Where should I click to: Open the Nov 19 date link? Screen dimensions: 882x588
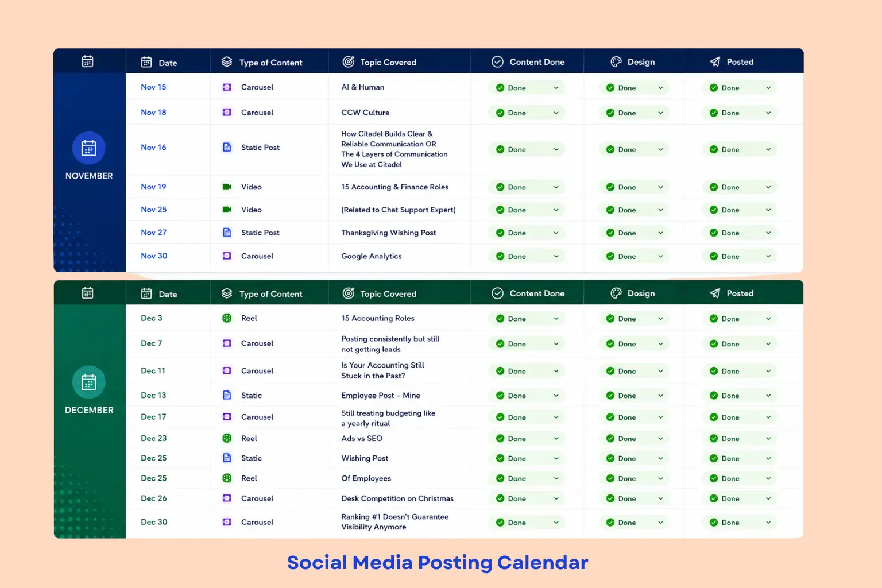click(153, 187)
